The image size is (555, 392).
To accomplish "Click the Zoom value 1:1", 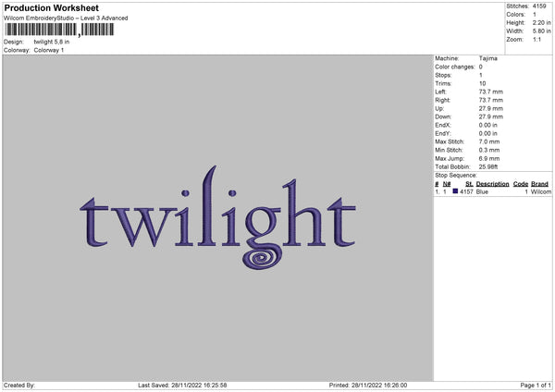I will [x=536, y=39].
